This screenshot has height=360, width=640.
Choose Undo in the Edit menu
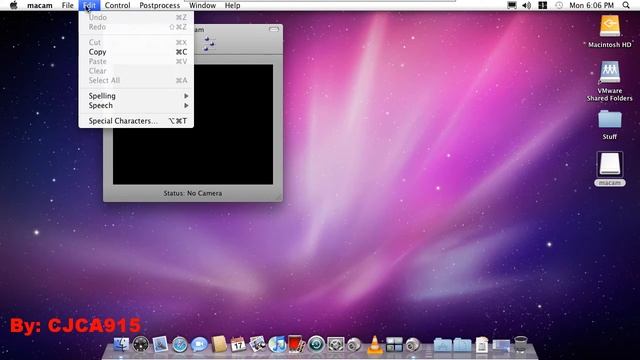pyautogui.click(x=136, y=17)
